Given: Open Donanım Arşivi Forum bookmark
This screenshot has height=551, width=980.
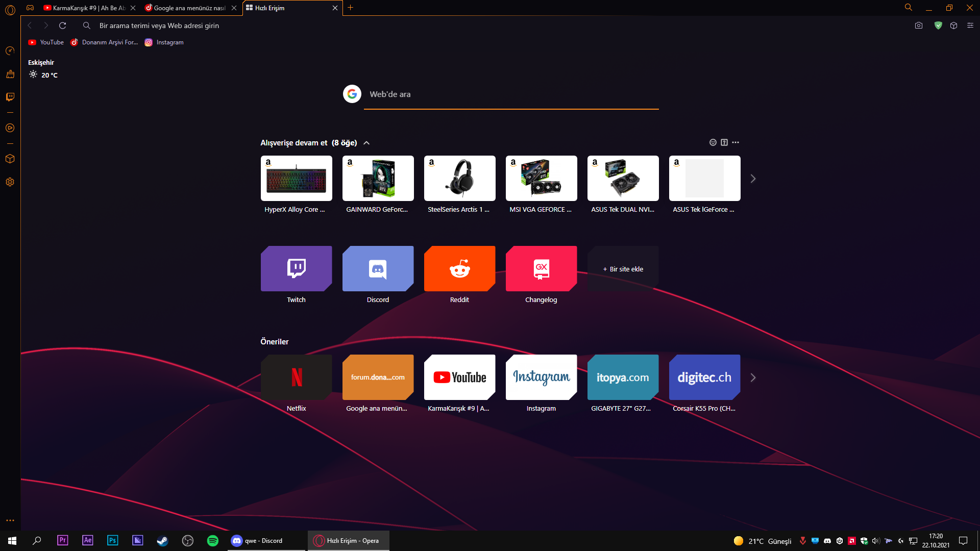Looking at the screenshot, I should click(x=105, y=42).
